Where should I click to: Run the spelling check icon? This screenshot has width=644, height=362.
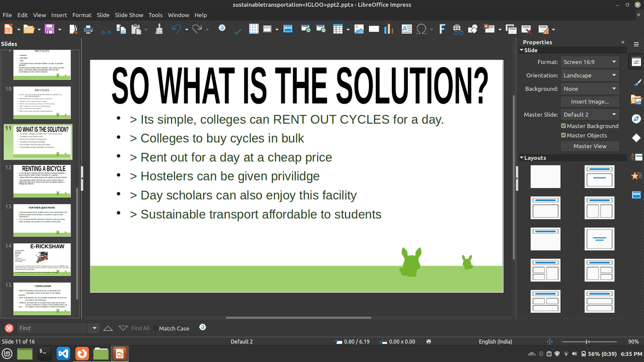click(238, 31)
